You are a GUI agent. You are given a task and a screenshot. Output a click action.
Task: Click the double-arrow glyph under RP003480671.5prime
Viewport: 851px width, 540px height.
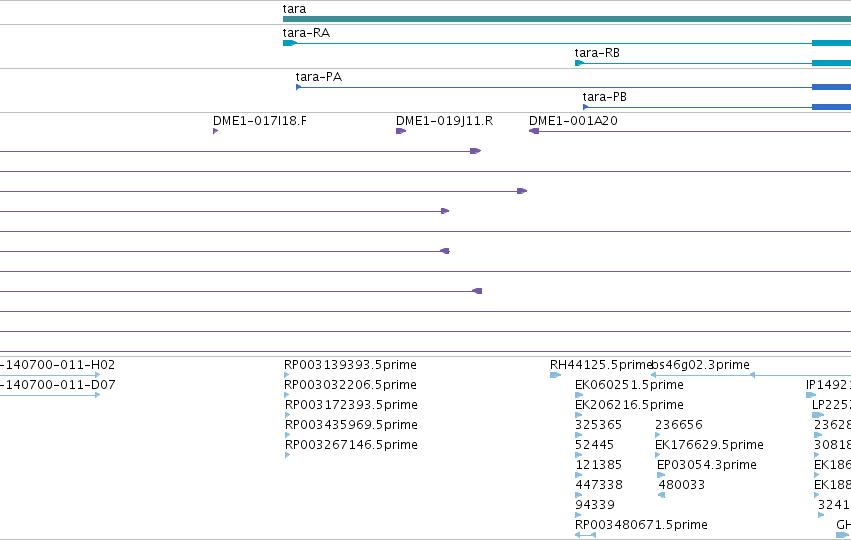(585, 535)
